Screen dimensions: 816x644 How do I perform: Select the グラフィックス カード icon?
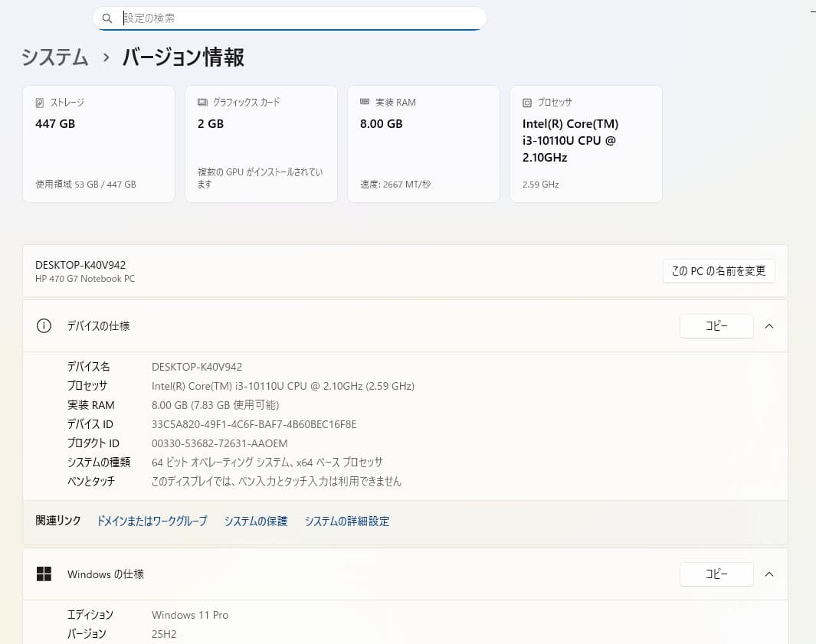(201, 101)
